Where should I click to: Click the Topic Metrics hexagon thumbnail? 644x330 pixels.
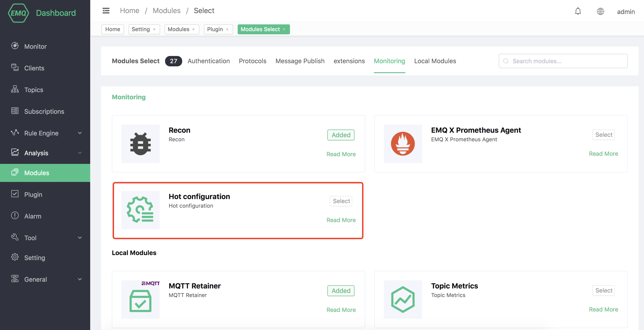point(402,300)
